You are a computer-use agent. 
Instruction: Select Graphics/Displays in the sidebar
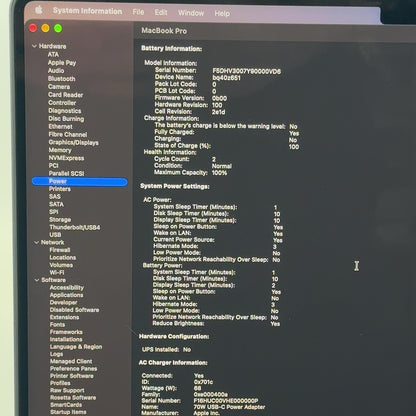(73, 142)
